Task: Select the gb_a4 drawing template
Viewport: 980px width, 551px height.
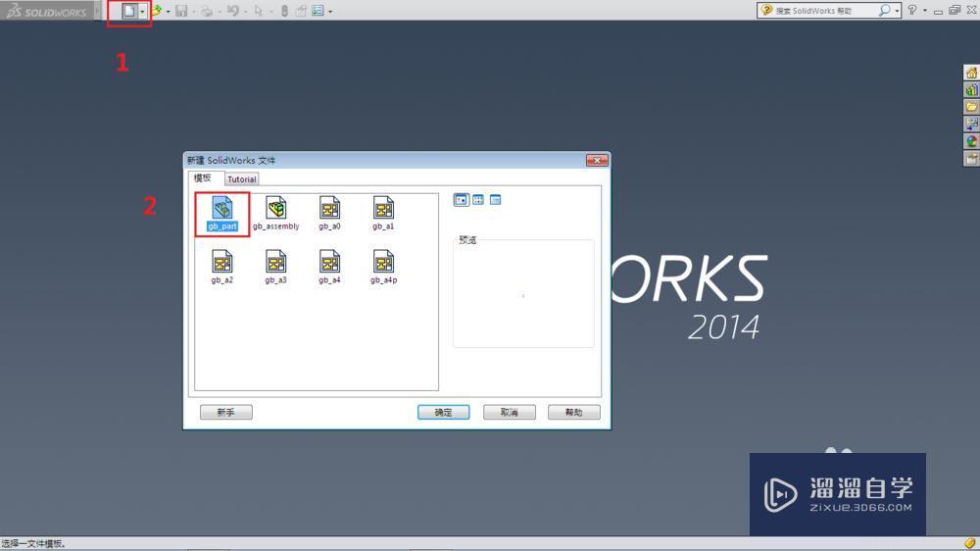Action: (329, 267)
